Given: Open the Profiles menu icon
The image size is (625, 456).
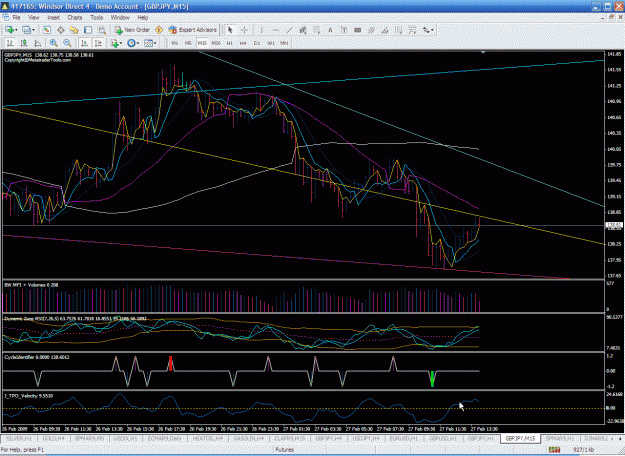Looking at the screenshot, I should coord(26,30).
